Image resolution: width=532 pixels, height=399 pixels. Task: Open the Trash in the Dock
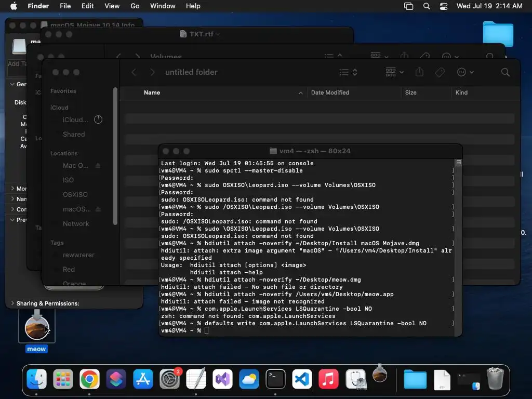[495, 379]
